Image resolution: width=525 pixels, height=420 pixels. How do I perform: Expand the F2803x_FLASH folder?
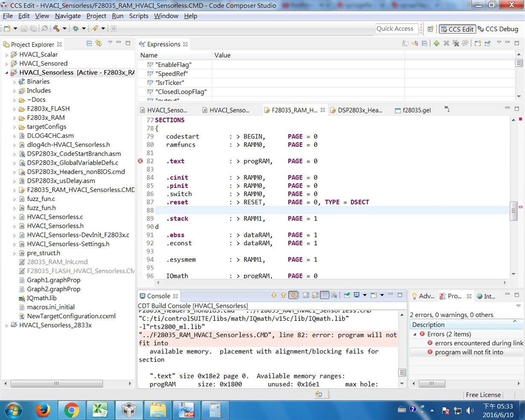(x=14, y=109)
